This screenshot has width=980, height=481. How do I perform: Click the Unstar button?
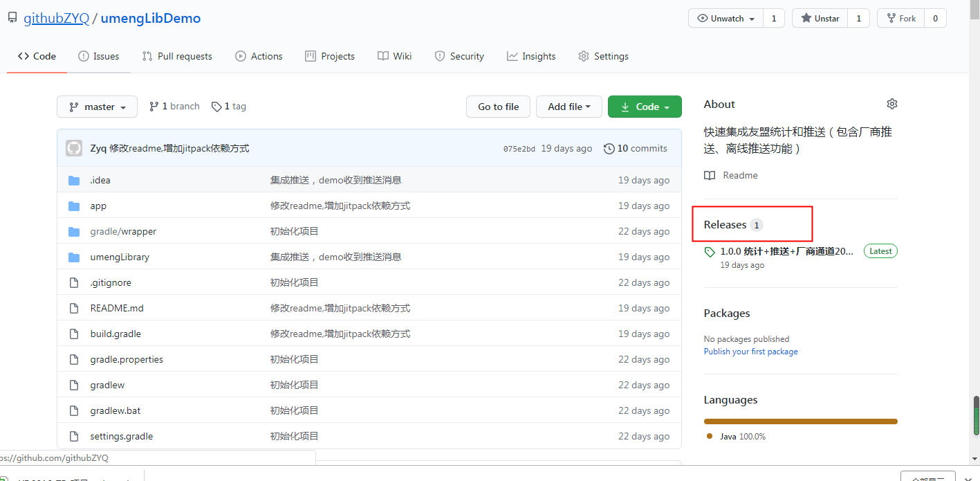(x=820, y=19)
